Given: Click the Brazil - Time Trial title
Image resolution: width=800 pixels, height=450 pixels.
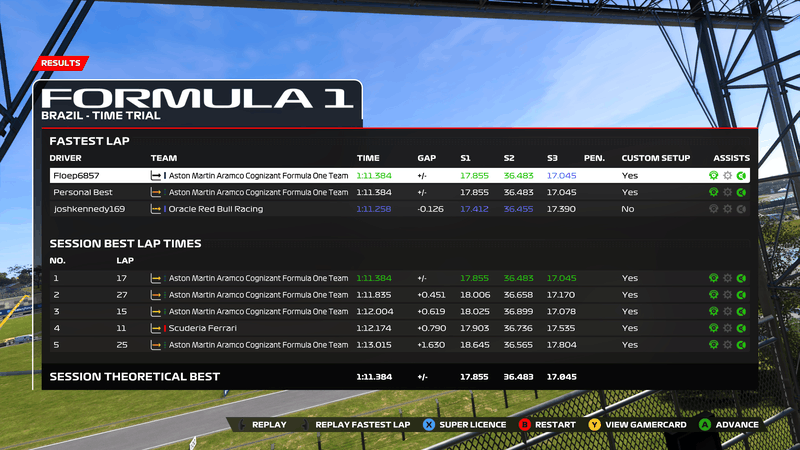Looking at the screenshot, I should click(101, 116).
